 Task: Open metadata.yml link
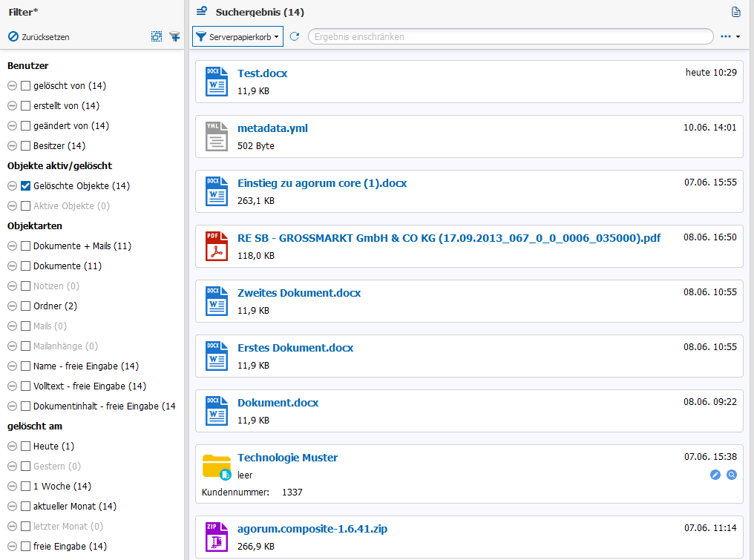click(x=272, y=128)
